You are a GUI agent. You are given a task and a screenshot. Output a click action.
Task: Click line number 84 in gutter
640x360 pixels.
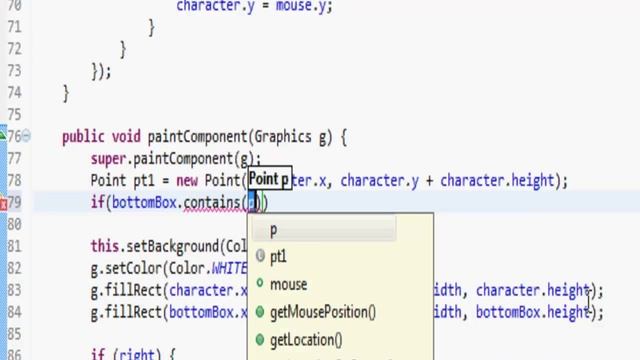tap(14, 313)
